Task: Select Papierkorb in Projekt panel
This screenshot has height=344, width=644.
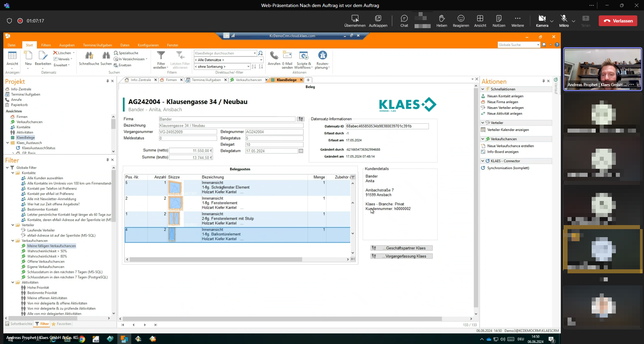Action: 19,105
